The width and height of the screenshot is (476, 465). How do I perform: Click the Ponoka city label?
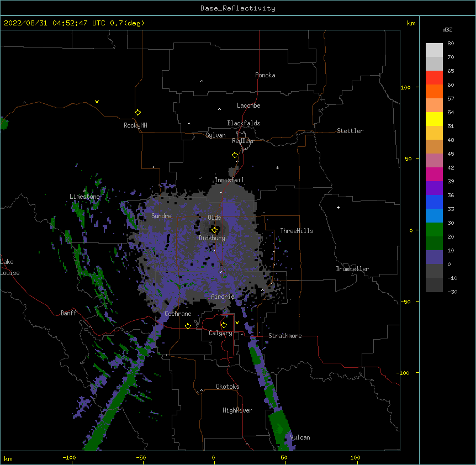pos(265,75)
